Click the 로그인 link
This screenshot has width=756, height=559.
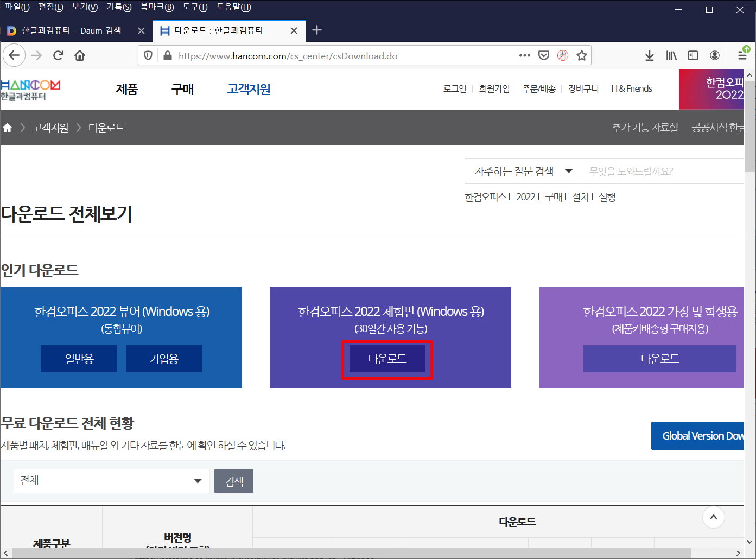455,88
